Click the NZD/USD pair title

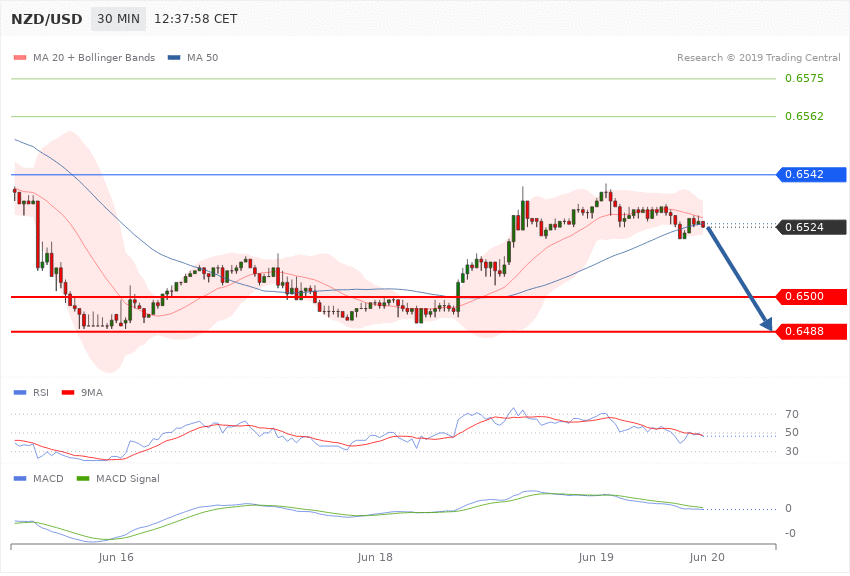(47, 19)
